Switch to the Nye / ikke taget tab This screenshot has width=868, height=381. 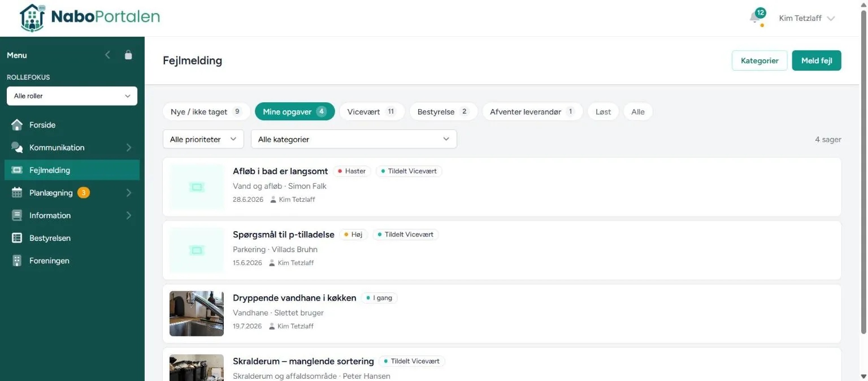(206, 112)
